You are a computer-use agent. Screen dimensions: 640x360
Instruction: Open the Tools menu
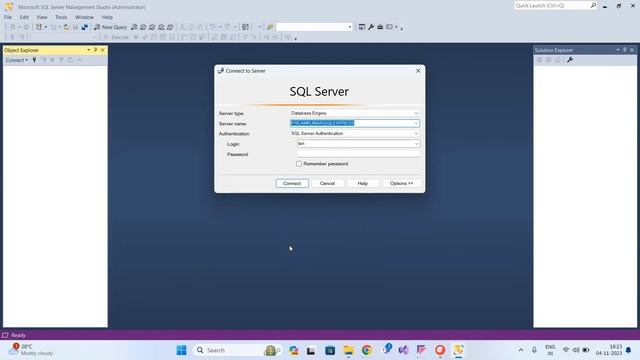61,17
